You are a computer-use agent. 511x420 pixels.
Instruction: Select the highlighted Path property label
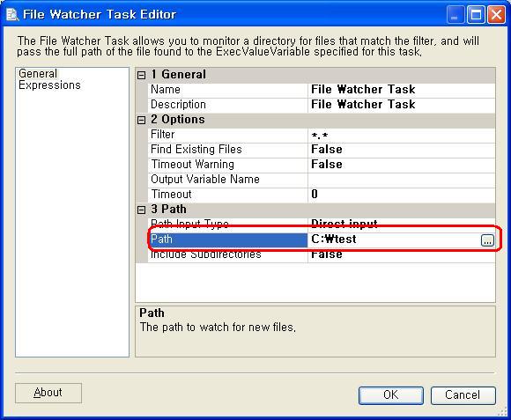(228, 239)
